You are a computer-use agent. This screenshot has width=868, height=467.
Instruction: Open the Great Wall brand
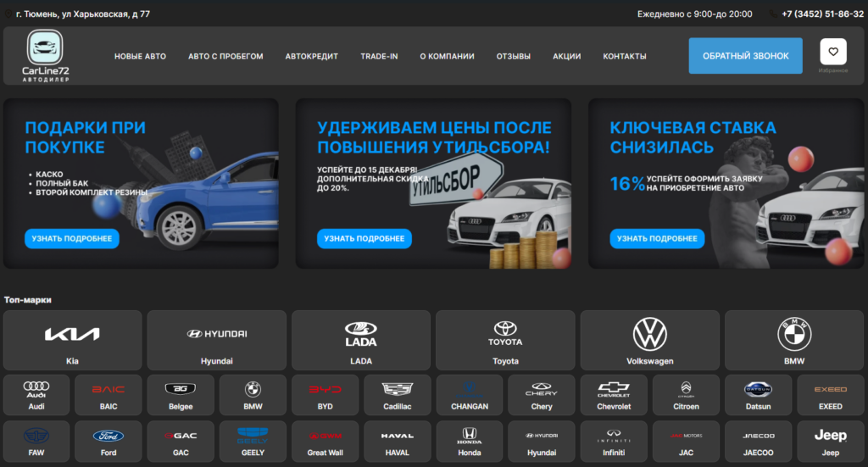(x=325, y=442)
